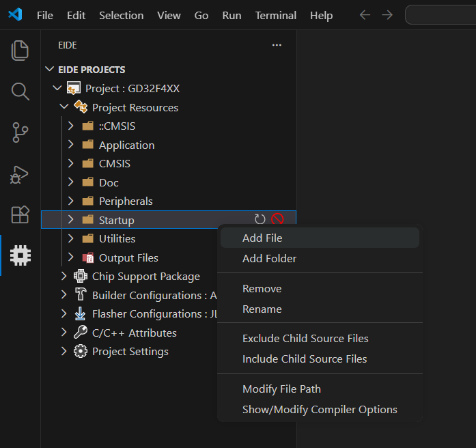Open EIDE panel more actions ellipsis
Image resolution: width=476 pixels, height=448 pixels.
point(277,45)
